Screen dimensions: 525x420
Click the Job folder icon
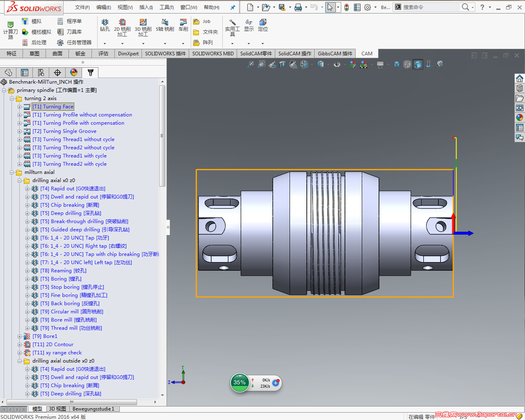point(197,22)
